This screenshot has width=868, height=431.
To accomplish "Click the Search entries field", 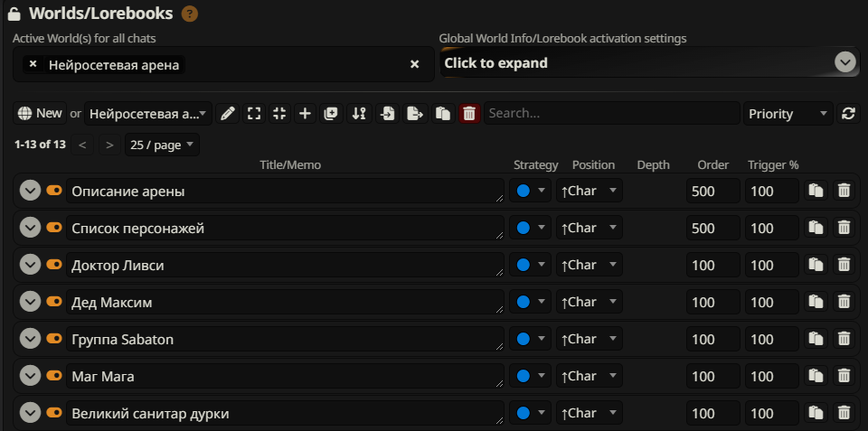I will [612, 114].
